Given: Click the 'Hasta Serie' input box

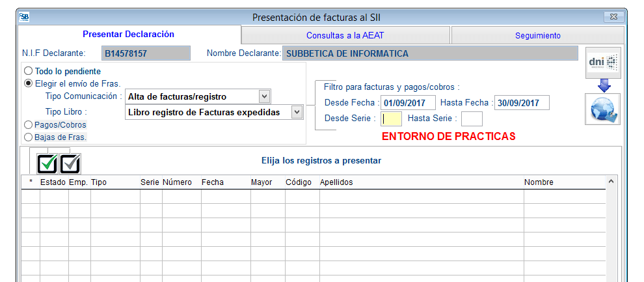Looking at the screenshot, I should (472, 119).
